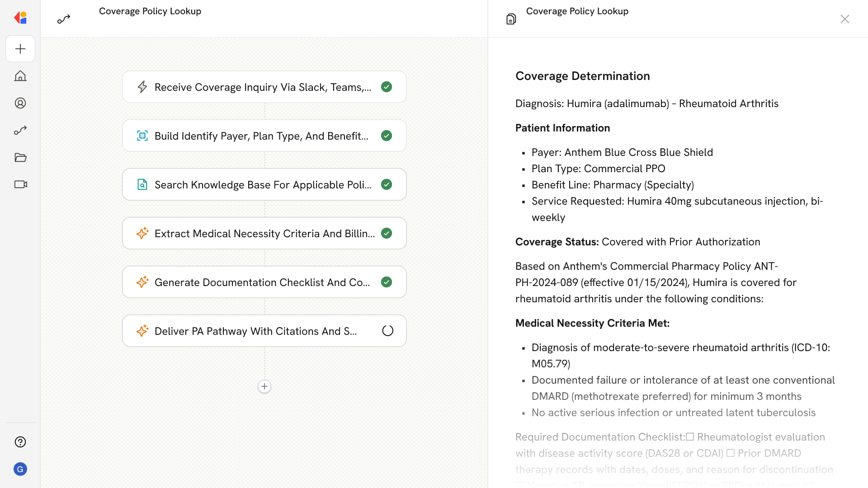Open the Home sidebar icon
This screenshot has height=488, width=868.
click(20, 76)
